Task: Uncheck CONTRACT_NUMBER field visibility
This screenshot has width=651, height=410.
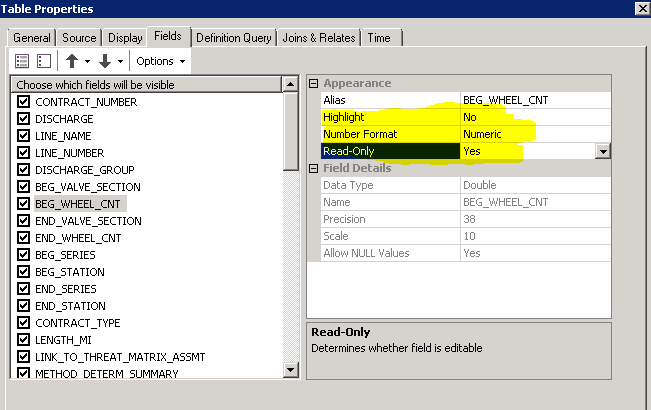Action: tap(24, 102)
